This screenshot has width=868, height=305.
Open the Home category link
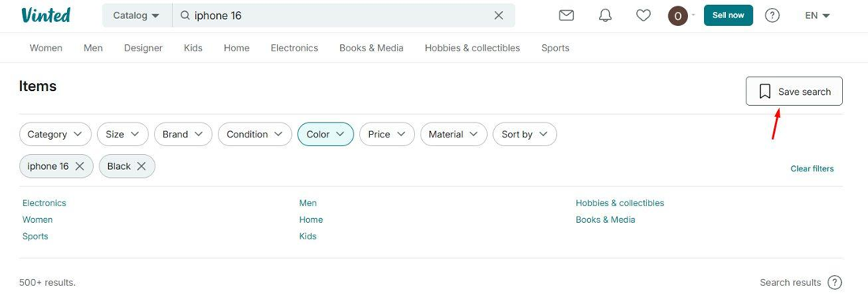pos(311,220)
